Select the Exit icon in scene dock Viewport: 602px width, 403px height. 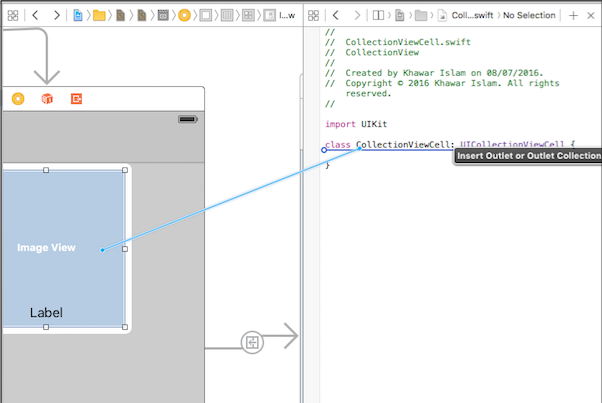[x=76, y=99]
